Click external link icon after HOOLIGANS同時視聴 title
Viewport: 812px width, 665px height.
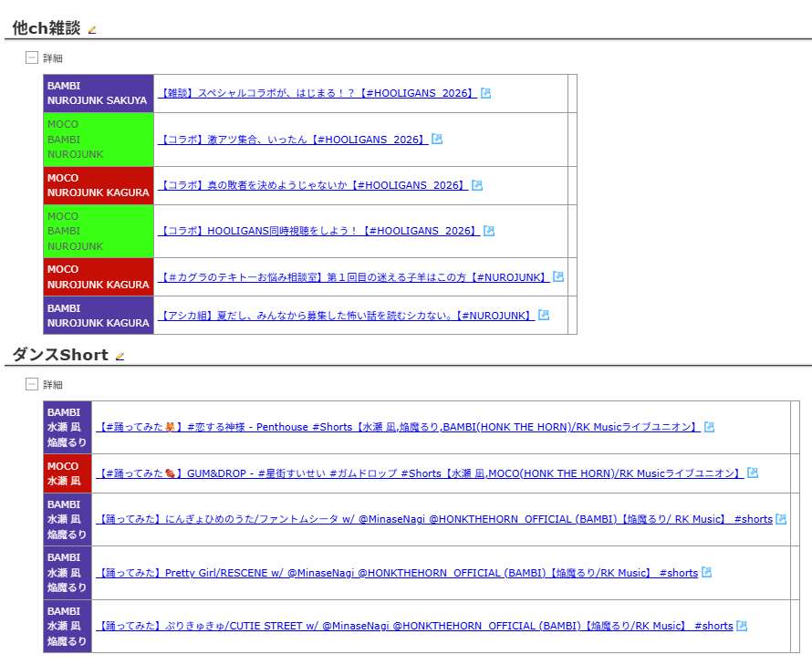click(489, 231)
